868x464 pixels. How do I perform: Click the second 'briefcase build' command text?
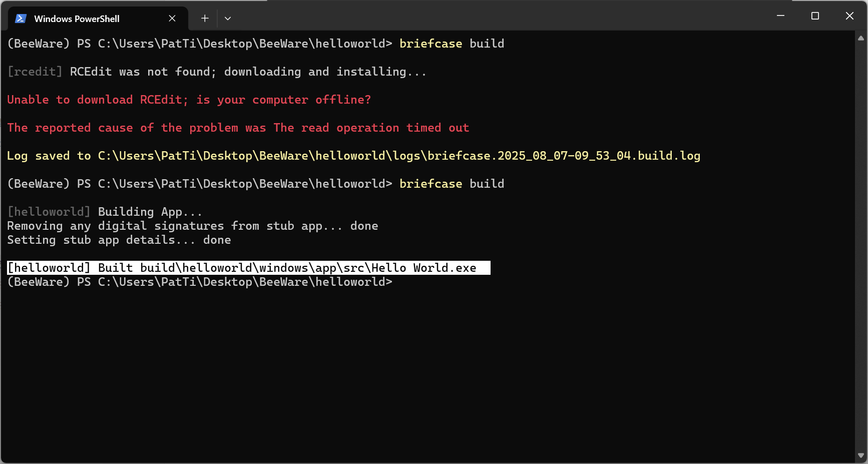click(x=452, y=184)
